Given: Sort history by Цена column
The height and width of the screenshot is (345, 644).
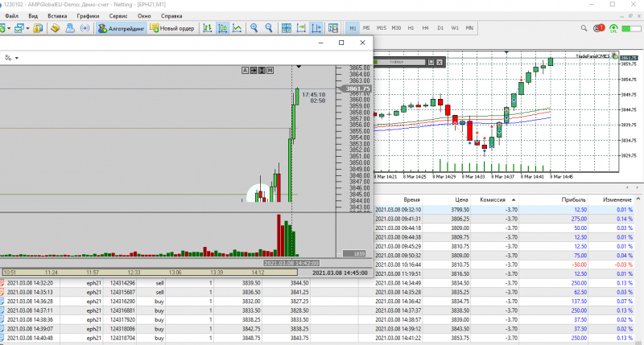Looking at the screenshot, I should pyautogui.click(x=461, y=199).
